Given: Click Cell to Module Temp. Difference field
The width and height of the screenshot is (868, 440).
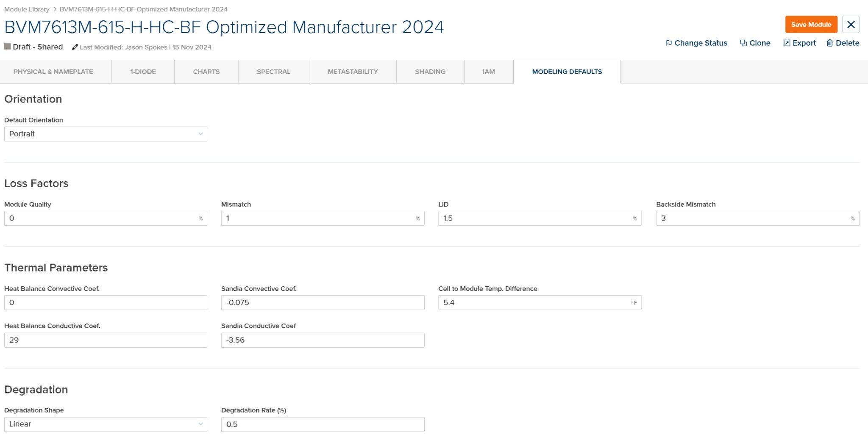Looking at the screenshot, I should click(x=540, y=302).
